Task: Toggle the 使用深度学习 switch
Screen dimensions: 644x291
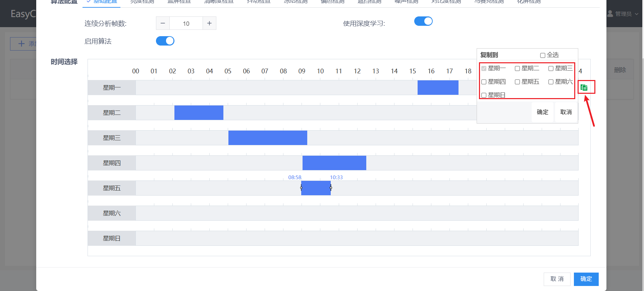Action: coord(423,21)
